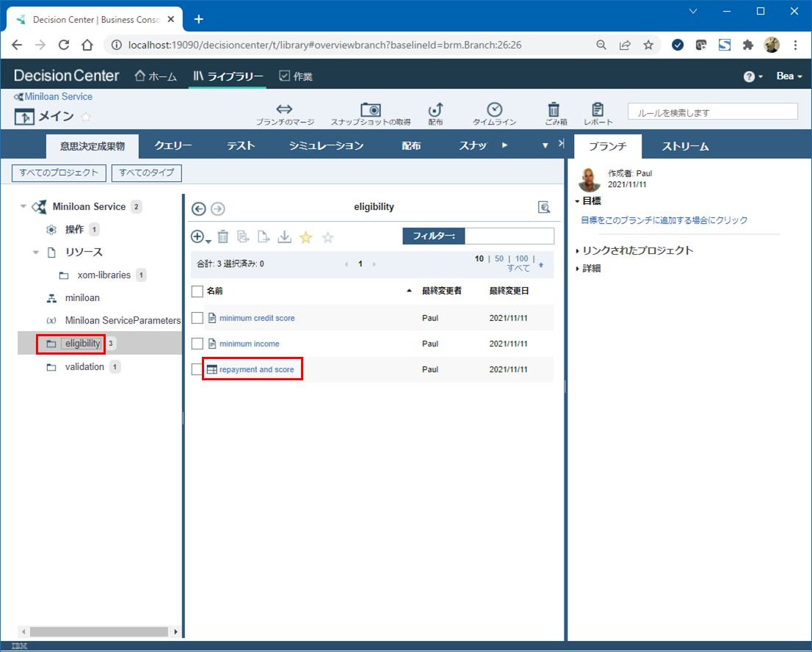Click the Miniloan Service breadcrumb link

coord(59,97)
